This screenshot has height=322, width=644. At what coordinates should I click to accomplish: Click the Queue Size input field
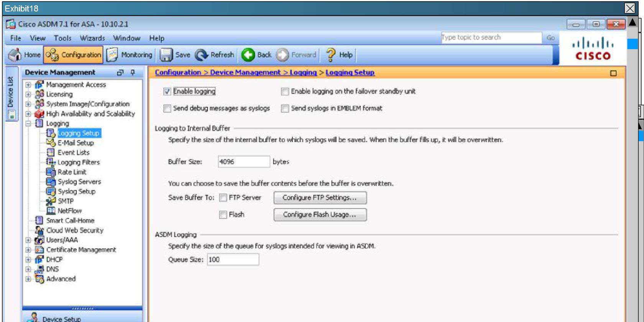(233, 260)
